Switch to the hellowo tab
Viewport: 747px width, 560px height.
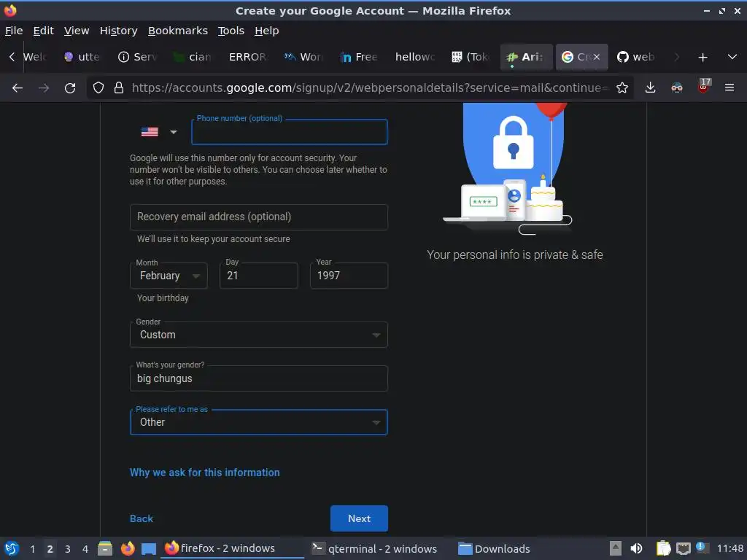point(415,57)
